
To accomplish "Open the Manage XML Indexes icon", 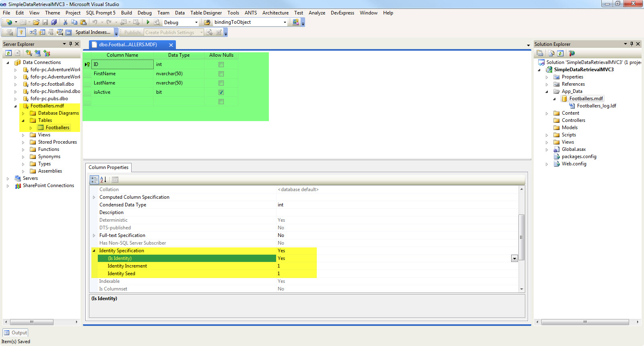I will pos(60,32).
